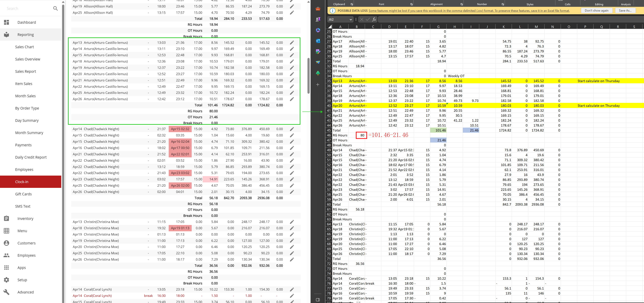Open the Alignment group dialog launcher
This screenshot has height=303, width=644.
(462, 4)
